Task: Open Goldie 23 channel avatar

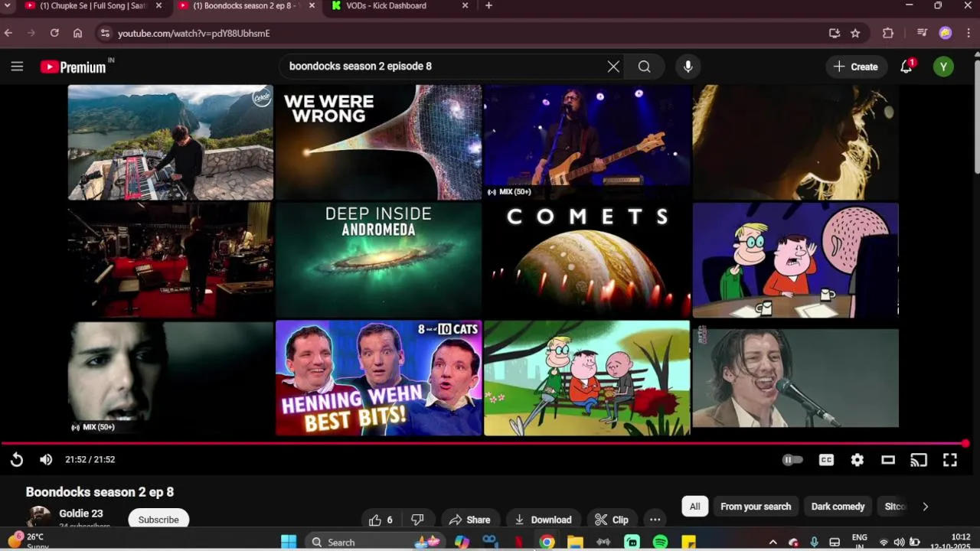Action: pyautogui.click(x=39, y=517)
